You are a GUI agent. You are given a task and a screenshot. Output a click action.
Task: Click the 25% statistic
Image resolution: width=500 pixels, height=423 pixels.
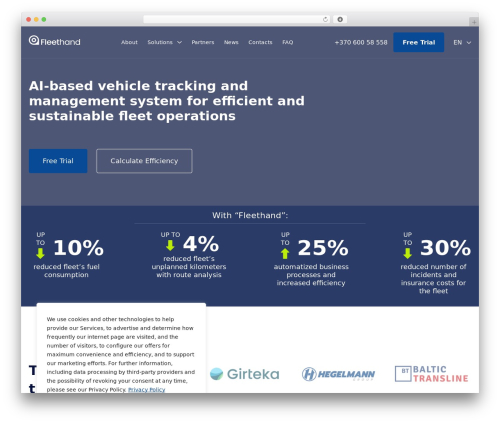coord(323,248)
